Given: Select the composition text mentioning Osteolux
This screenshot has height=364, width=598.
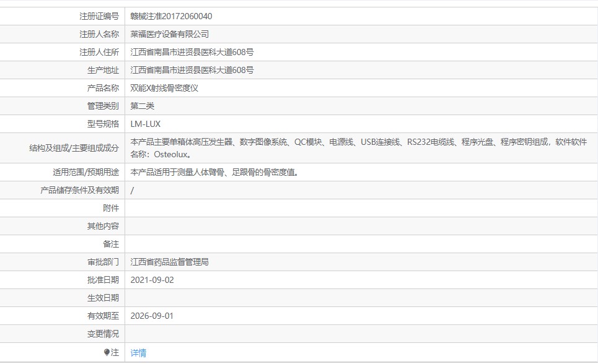Looking at the screenshot, I should point(359,148).
